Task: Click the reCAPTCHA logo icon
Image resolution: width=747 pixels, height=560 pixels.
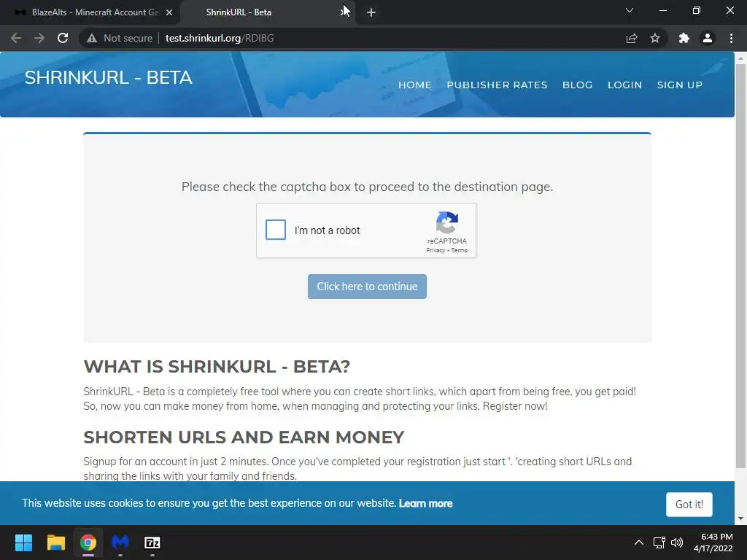Action: tap(447, 222)
